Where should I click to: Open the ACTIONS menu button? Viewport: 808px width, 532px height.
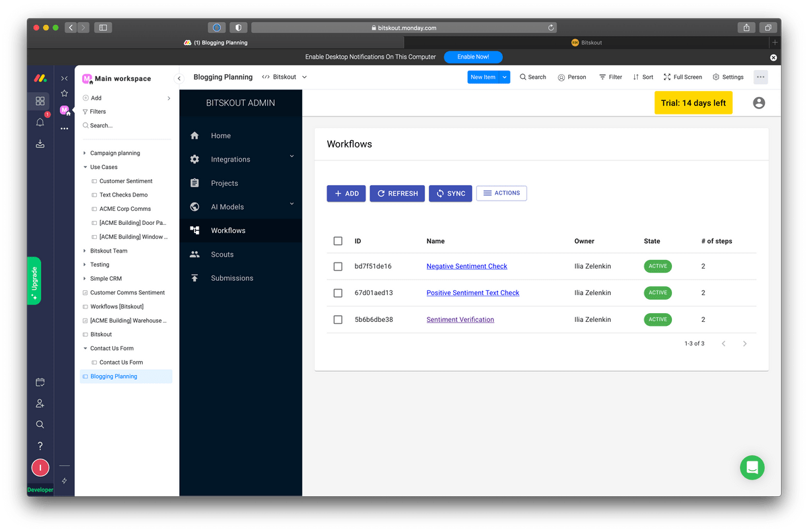point(502,193)
